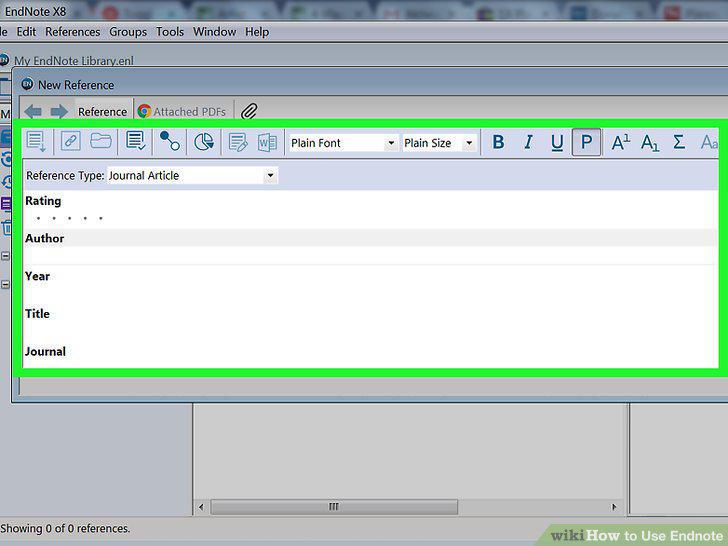Toggle Bold formatting
Viewport: 728px width, 546px height.
coord(498,142)
